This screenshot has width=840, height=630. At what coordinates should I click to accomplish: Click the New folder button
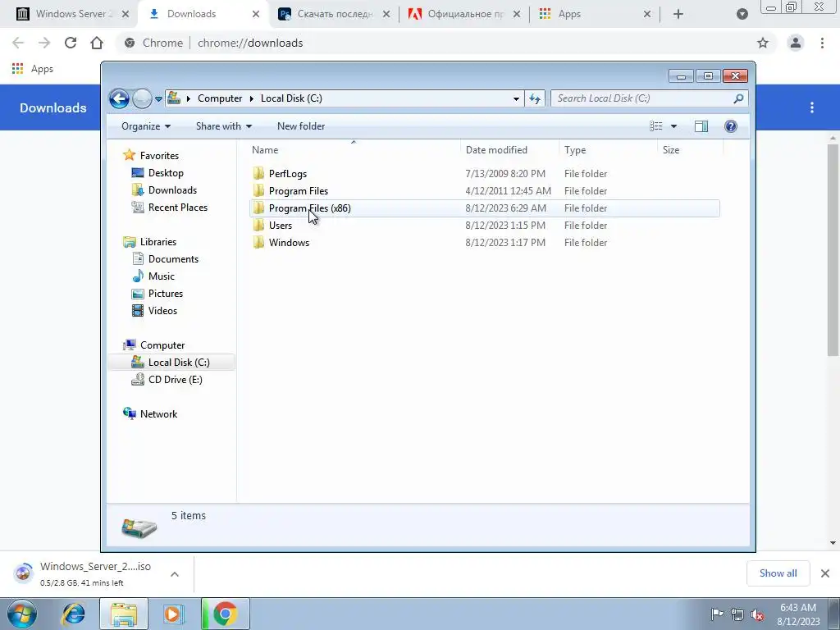tap(301, 126)
